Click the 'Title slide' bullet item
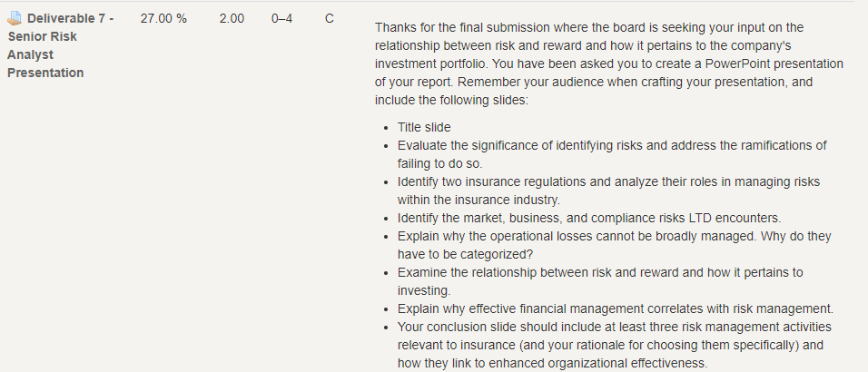Image resolution: width=868 pixels, height=372 pixels. click(x=424, y=127)
